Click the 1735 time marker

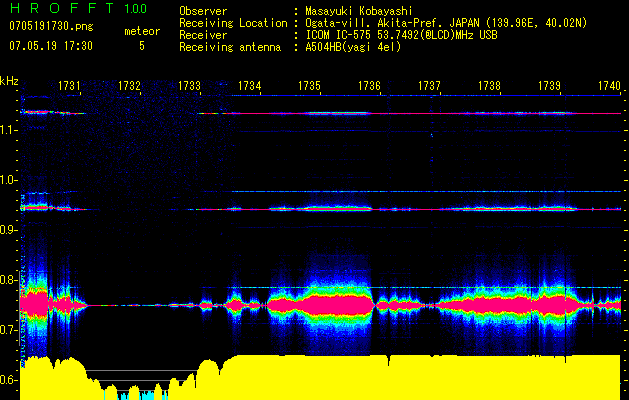(310, 85)
